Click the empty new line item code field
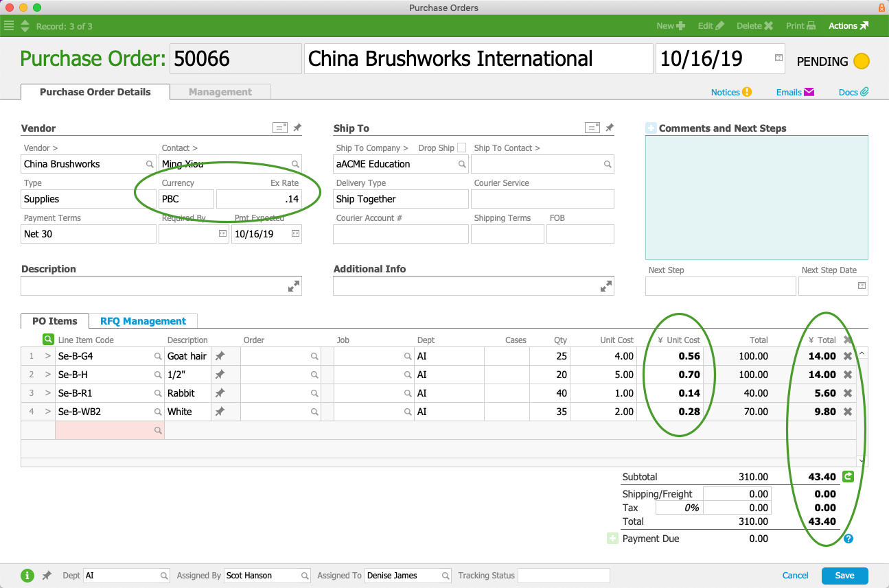Viewport: 889px width, 588px height. coord(110,430)
